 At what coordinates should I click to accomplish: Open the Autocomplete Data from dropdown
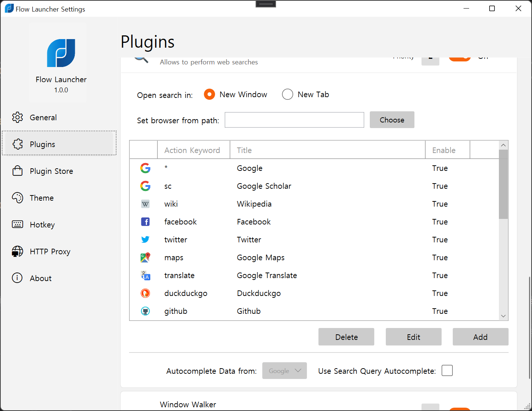click(x=285, y=371)
